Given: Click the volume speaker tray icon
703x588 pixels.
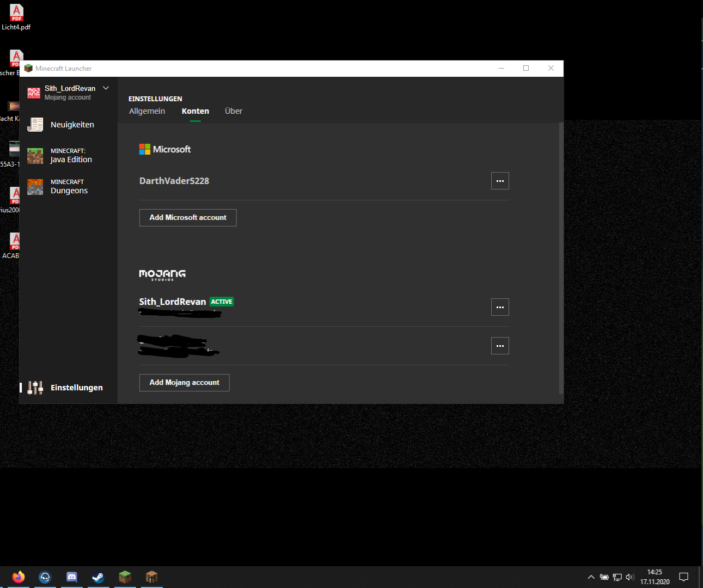Looking at the screenshot, I should [630, 577].
